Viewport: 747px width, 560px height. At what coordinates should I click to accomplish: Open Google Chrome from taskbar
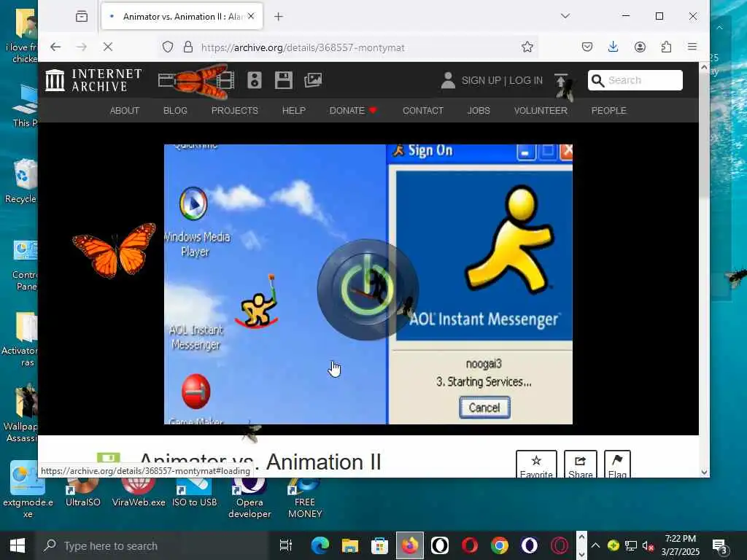point(499,545)
